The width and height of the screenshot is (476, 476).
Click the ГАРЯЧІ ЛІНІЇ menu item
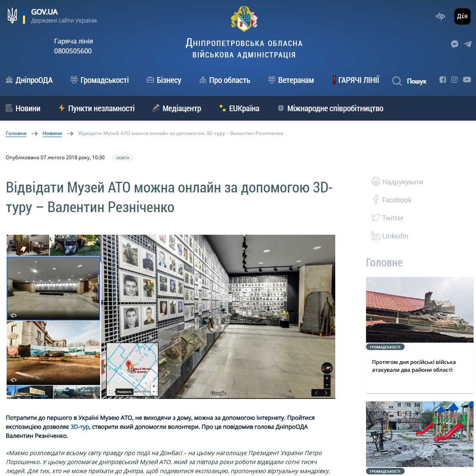356,80
